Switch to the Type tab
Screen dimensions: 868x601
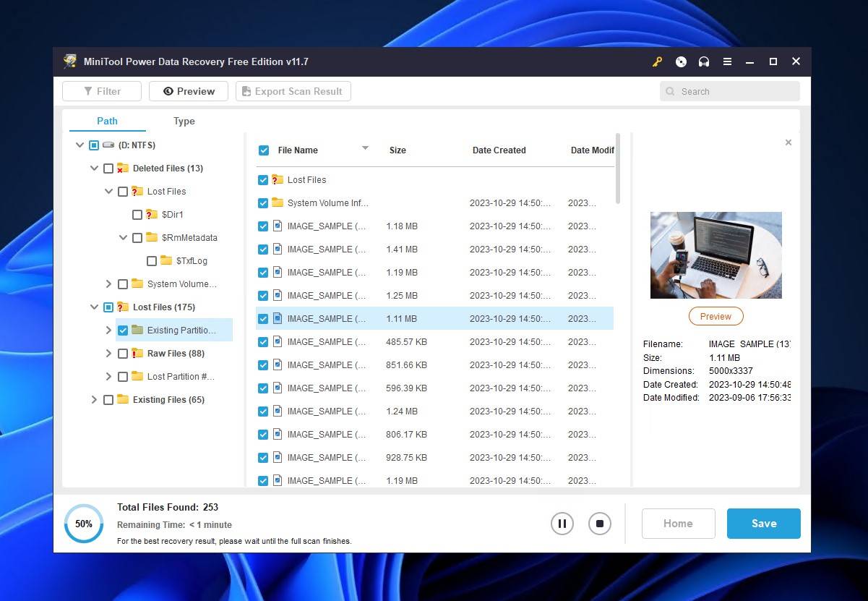click(x=184, y=121)
